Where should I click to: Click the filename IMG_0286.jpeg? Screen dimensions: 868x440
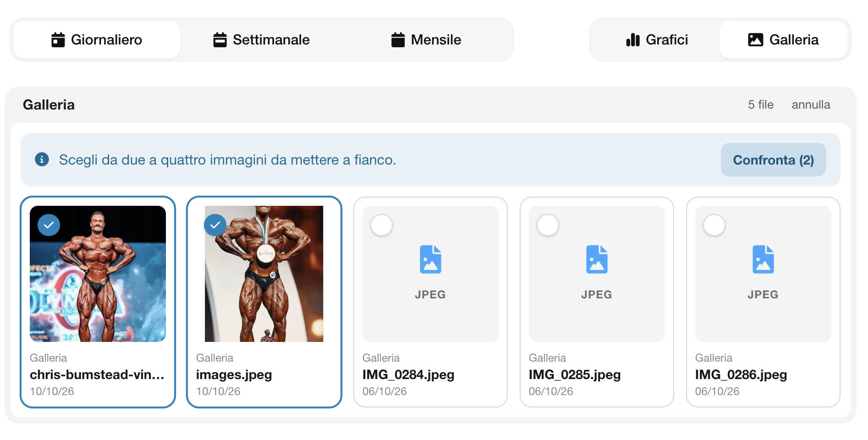[x=741, y=374]
